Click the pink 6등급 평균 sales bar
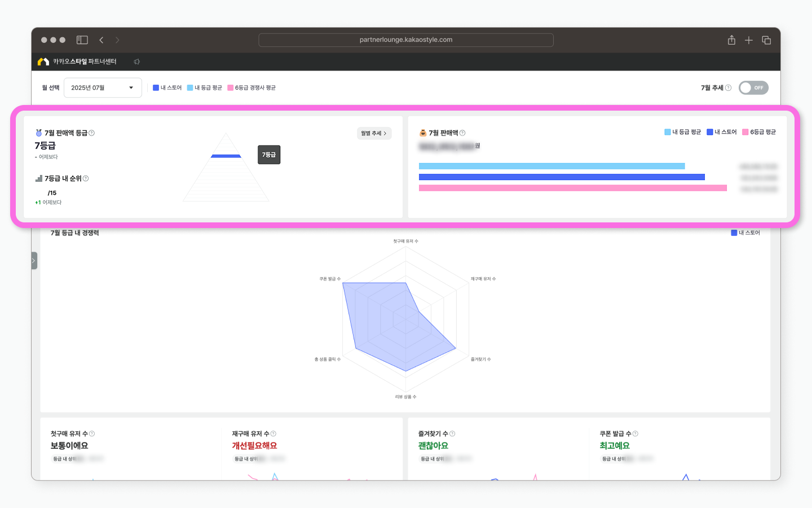Viewport: 812px width, 508px height. (x=573, y=188)
